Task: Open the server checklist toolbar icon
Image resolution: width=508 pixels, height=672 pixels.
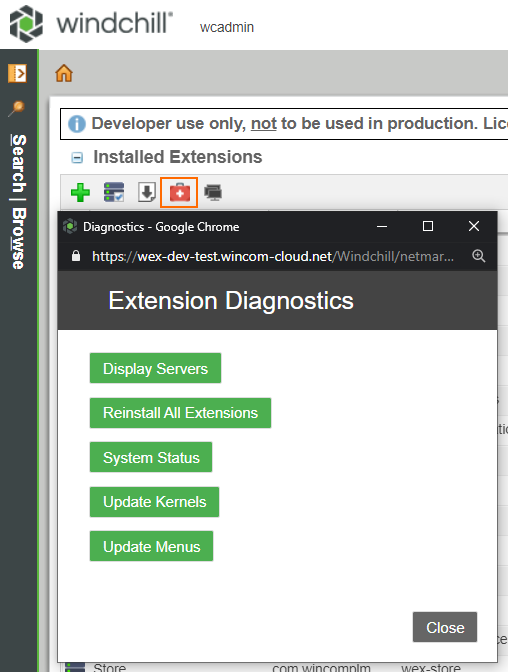Action: (x=114, y=192)
